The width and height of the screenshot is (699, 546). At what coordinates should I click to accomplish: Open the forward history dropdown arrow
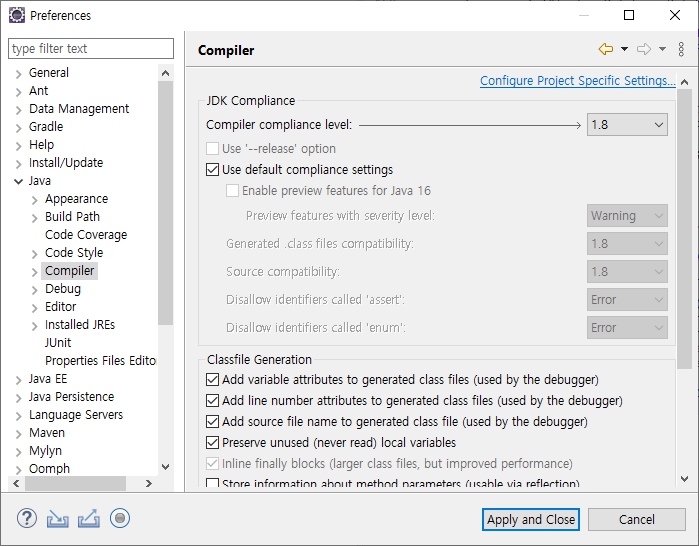point(662,49)
